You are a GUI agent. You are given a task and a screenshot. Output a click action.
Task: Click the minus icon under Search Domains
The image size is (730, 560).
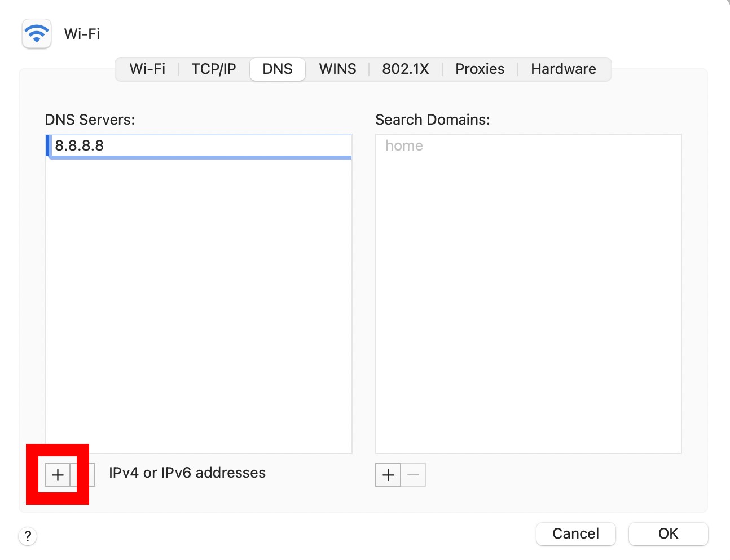(414, 474)
